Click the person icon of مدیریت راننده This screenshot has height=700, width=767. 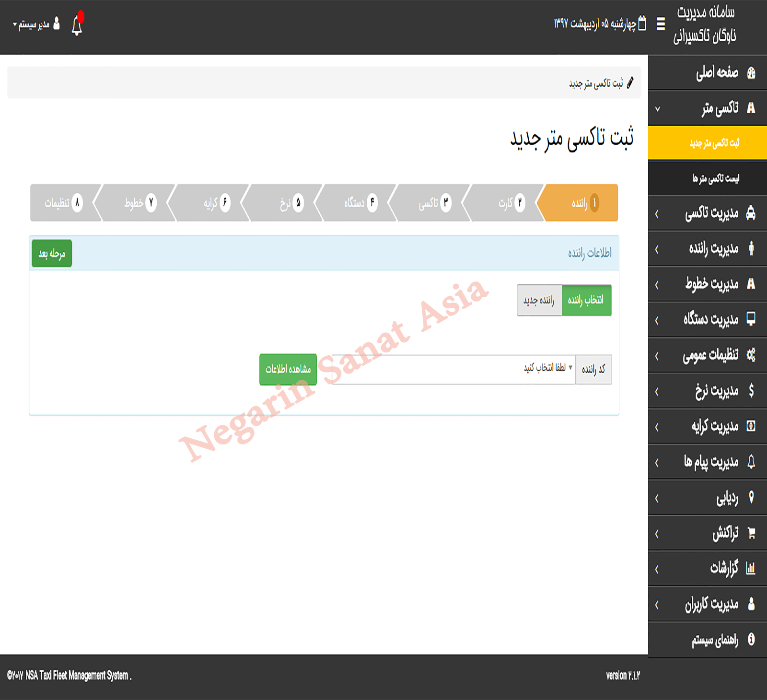[751, 248]
